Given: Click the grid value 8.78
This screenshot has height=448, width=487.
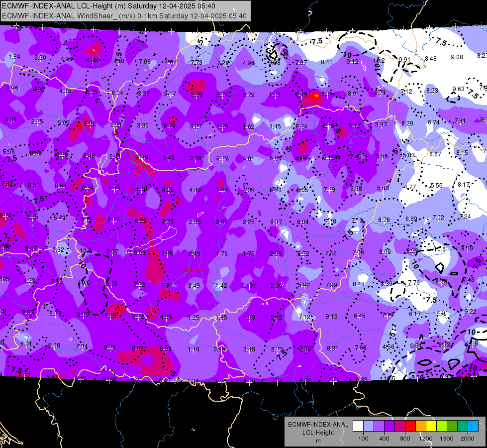Looking at the screenshot, I should (x=384, y=220).
